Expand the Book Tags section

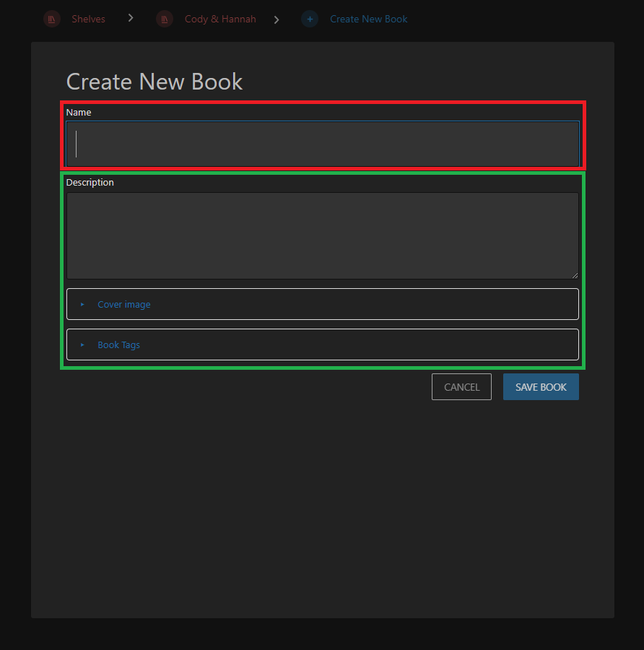tap(119, 345)
